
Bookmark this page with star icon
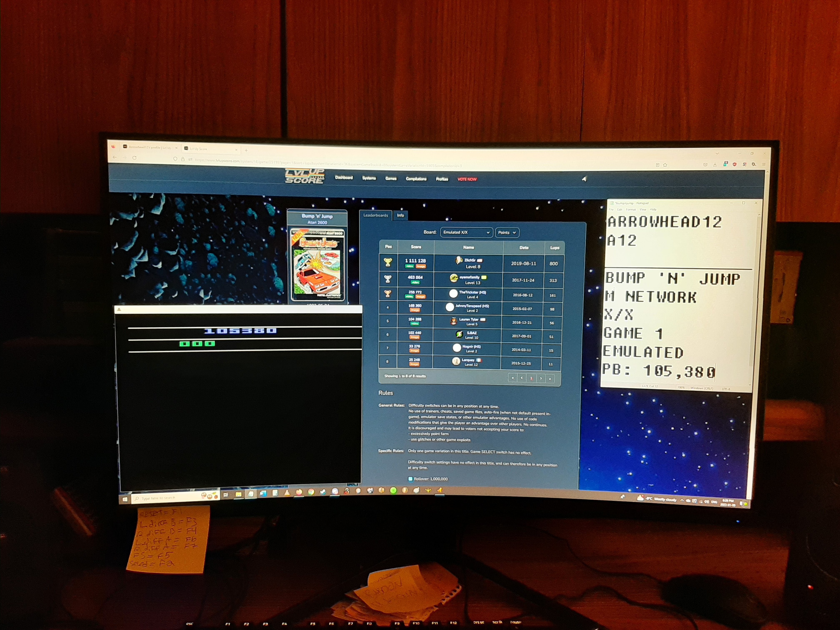click(665, 165)
